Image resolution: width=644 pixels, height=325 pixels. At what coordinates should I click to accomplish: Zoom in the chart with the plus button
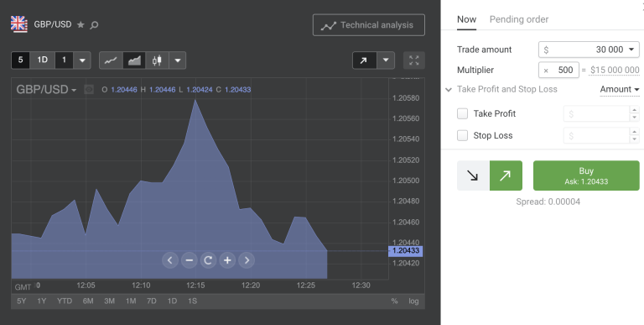[227, 260]
